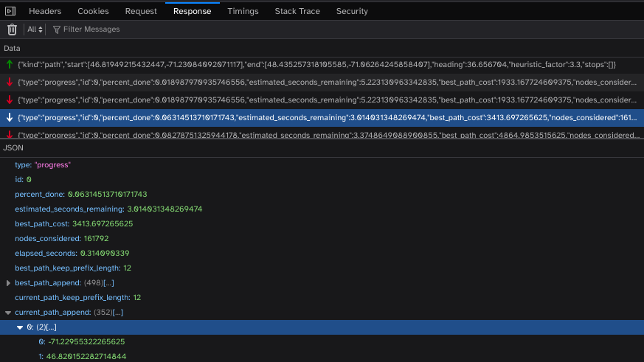644x362 pixels.
Task: Switch to the Request tab
Action: [141, 11]
